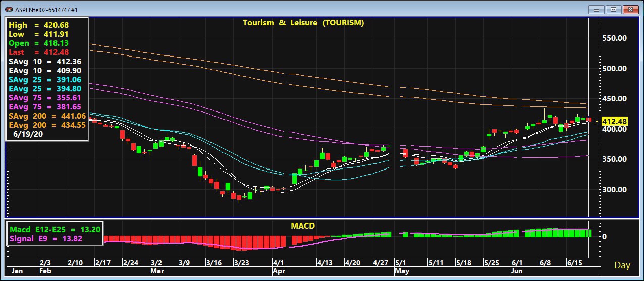Click the 5/1 date on time axis
The width and height of the screenshot is (644, 281).
coord(401,263)
